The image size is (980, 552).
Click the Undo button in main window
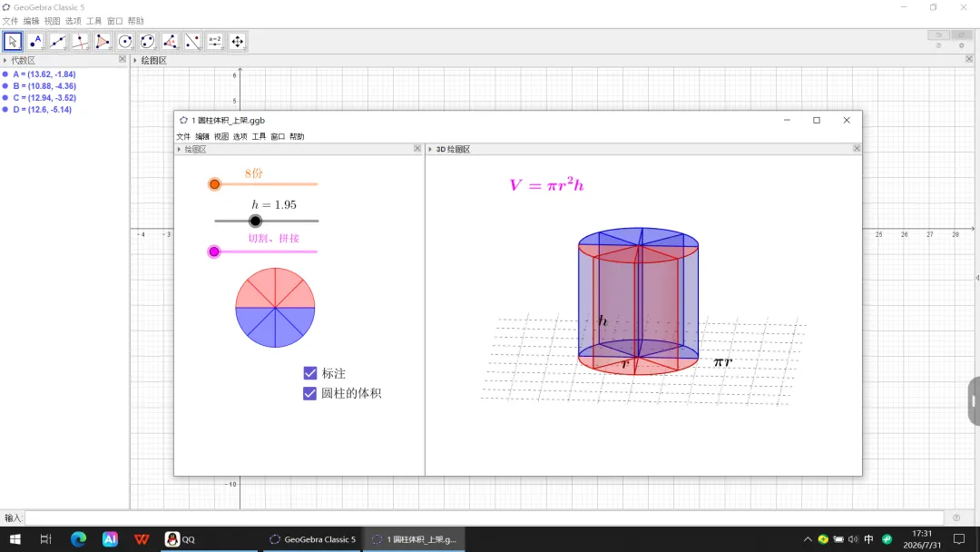(938, 35)
